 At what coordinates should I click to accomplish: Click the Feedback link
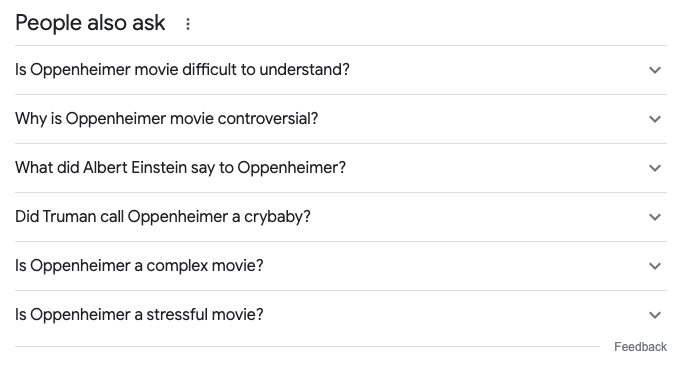click(x=640, y=347)
